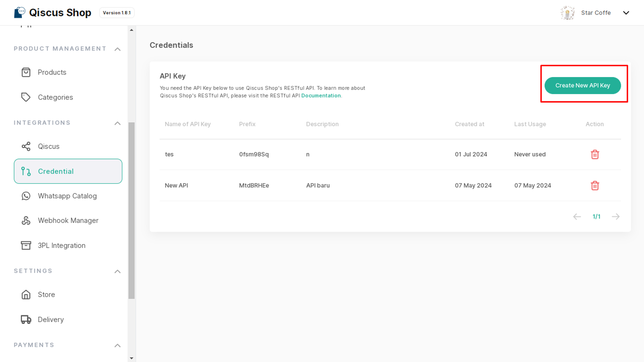Open Webhook Manager page
The height and width of the screenshot is (362, 644).
point(68,220)
